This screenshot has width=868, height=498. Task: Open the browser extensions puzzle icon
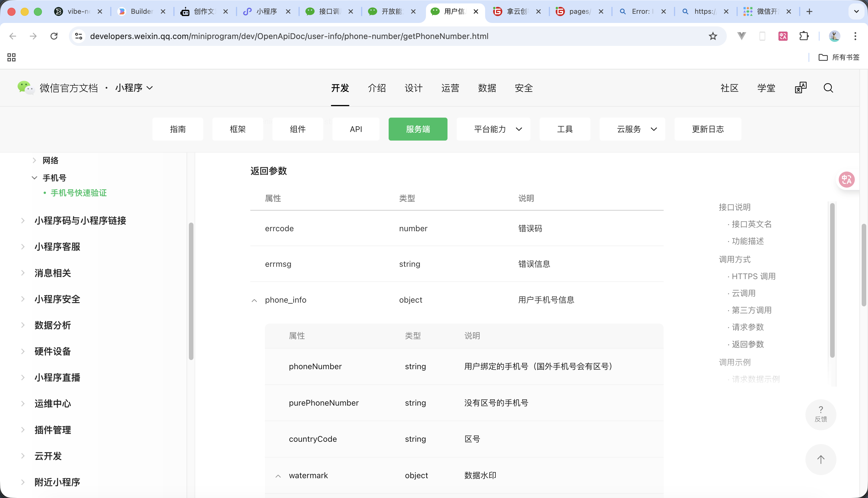coord(804,36)
